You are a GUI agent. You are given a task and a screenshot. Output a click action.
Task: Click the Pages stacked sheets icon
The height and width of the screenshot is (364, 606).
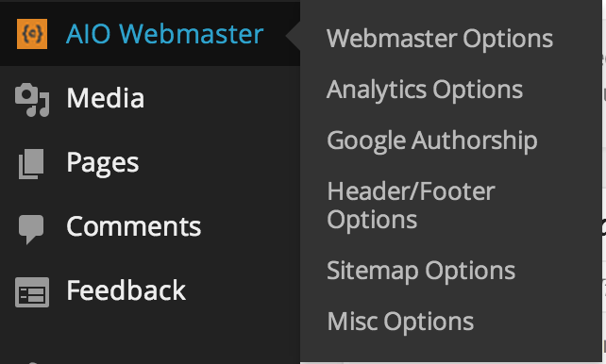[31, 164]
